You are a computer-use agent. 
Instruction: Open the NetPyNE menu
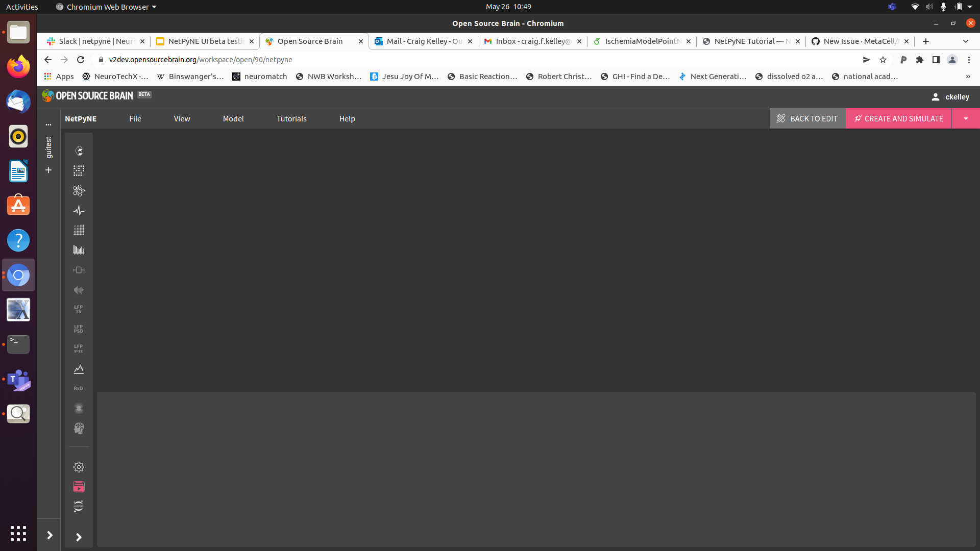(81, 118)
